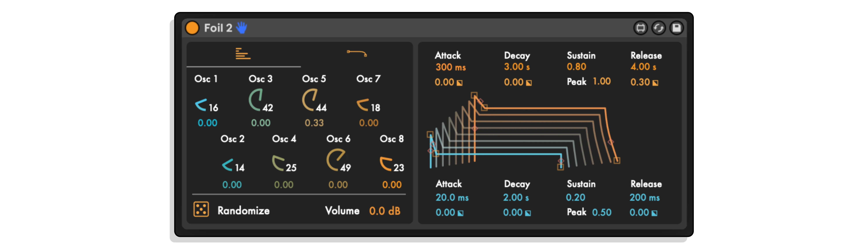Click slope icon beside bottom Release 0.00
Viewport: 868px width, 249px height.
click(x=654, y=213)
